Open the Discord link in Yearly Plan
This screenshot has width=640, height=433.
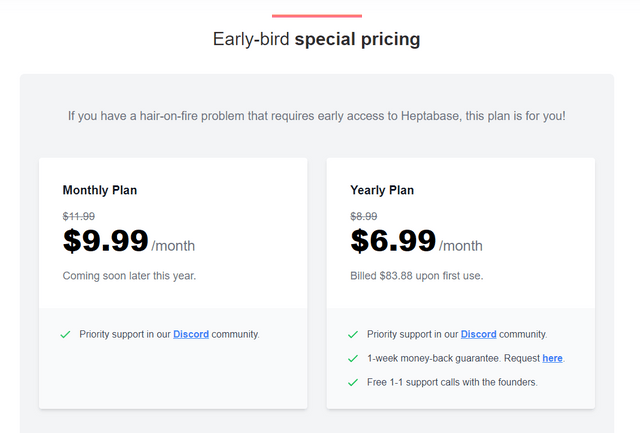478,334
